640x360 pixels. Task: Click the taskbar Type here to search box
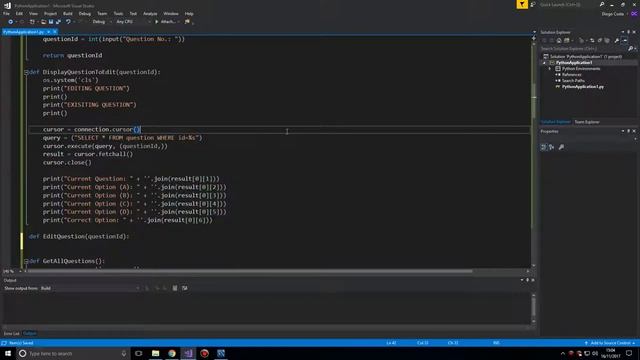click(73, 353)
